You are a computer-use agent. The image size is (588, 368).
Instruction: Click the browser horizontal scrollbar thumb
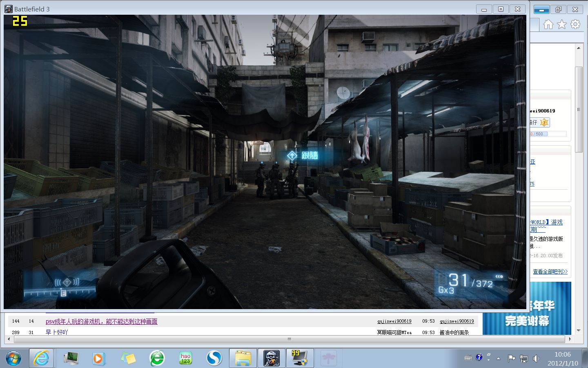click(x=290, y=339)
